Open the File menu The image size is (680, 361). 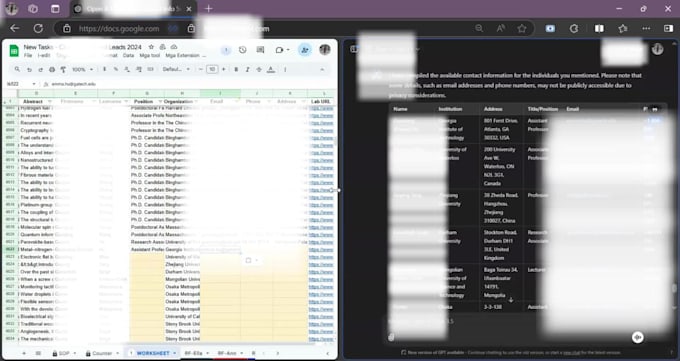(28, 56)
